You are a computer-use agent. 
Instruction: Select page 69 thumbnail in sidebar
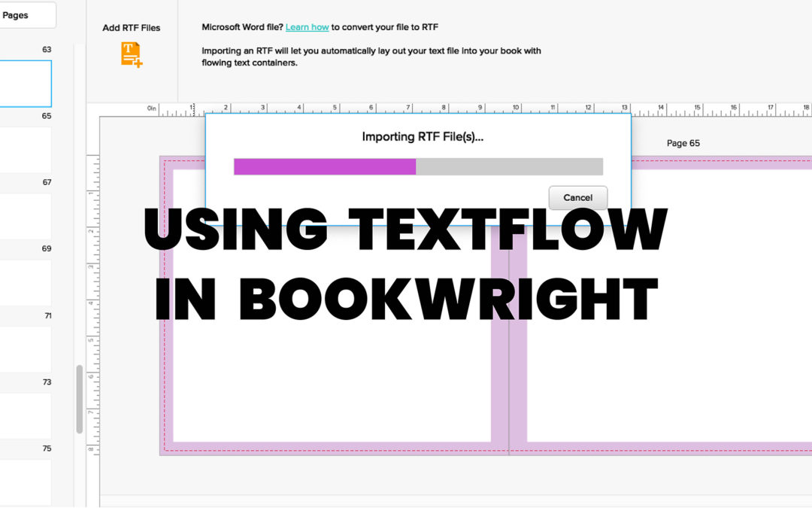(26, 282)
